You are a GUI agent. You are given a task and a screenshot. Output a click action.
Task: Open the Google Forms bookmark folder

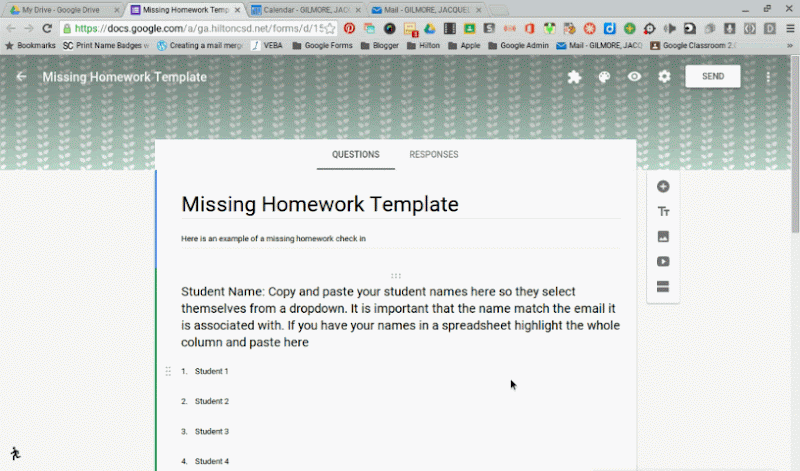click(322, 45)
